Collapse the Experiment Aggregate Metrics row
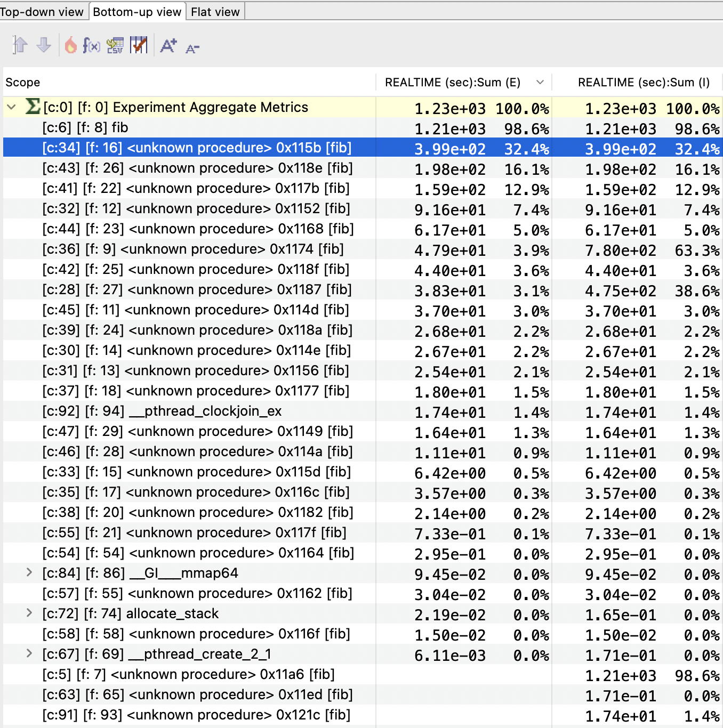Image resolution: width=723 pixels, height=728 pixels. pyautogui.click(x=12, y=107)
